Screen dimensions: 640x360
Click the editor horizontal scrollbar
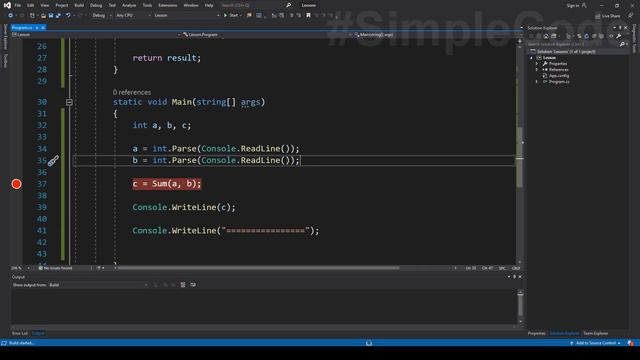(x=258, y=268)
